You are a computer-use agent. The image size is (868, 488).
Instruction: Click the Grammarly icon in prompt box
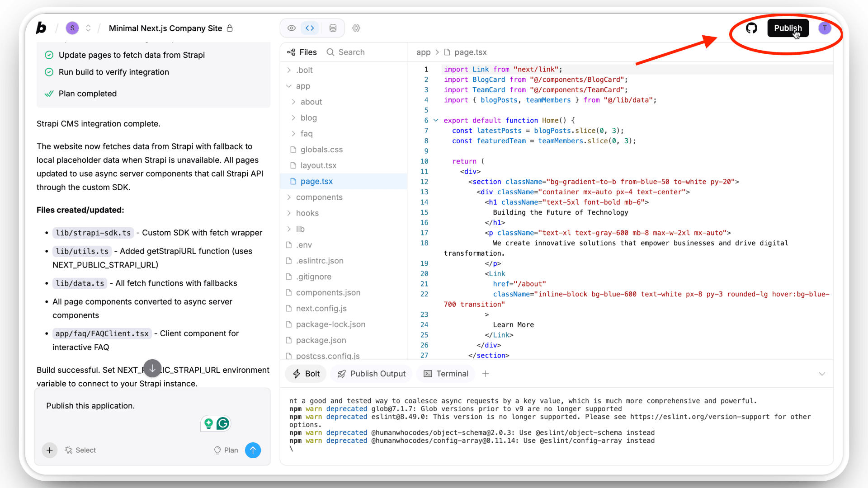[223, 423]
